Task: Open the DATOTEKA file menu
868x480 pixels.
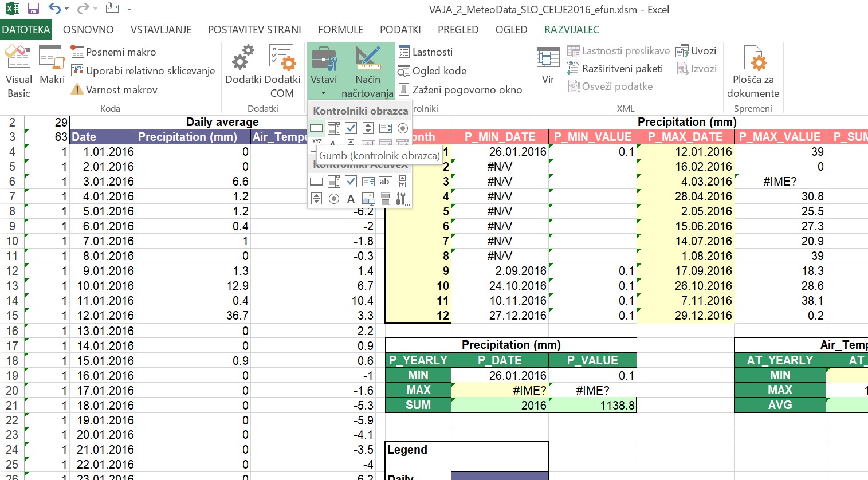Action: point(26,30)
